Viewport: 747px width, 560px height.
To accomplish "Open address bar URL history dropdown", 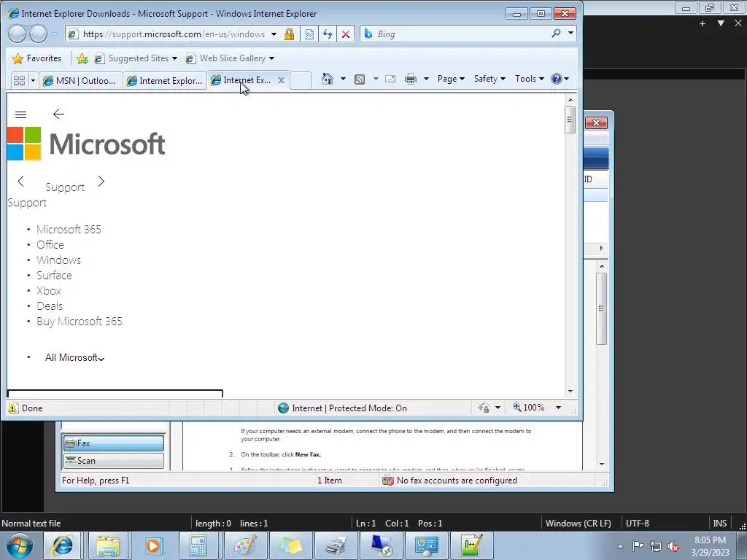I will click(274, 34).
